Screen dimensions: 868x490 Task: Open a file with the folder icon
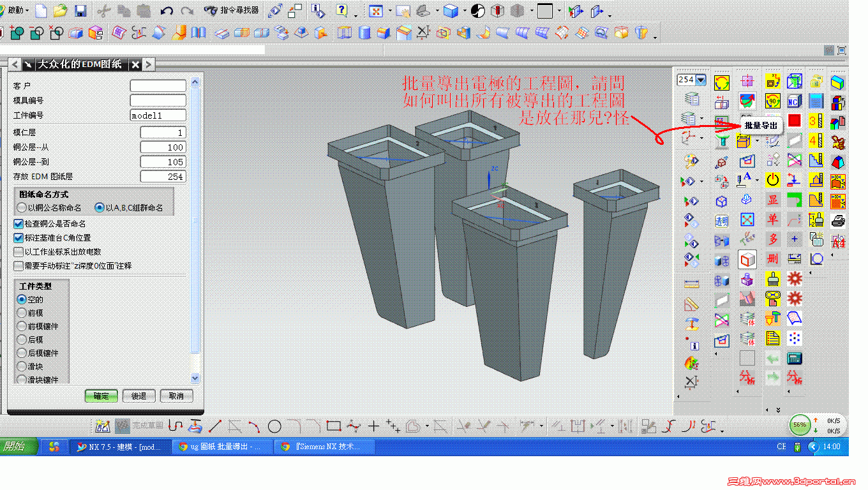60,11
